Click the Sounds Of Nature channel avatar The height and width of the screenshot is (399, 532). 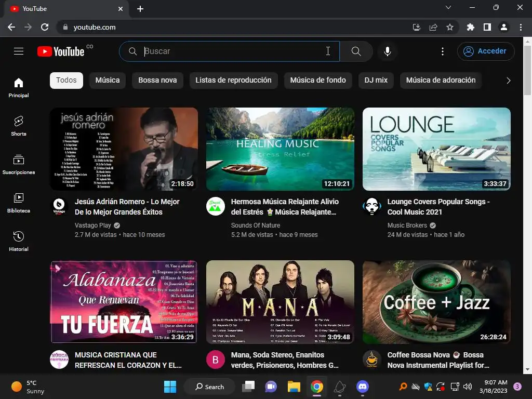click(216, 206)
